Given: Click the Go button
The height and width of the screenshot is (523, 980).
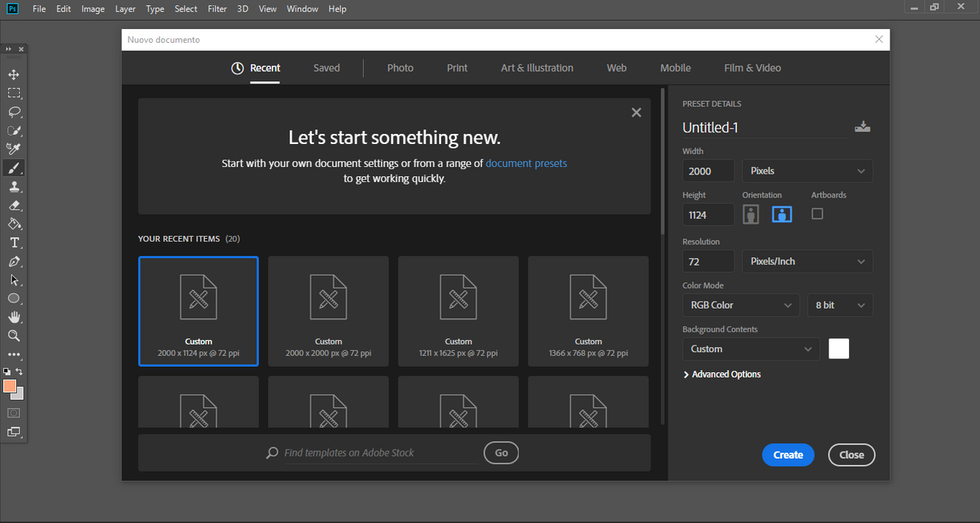Looking at the screenshot, I should (x=501, y=453).
